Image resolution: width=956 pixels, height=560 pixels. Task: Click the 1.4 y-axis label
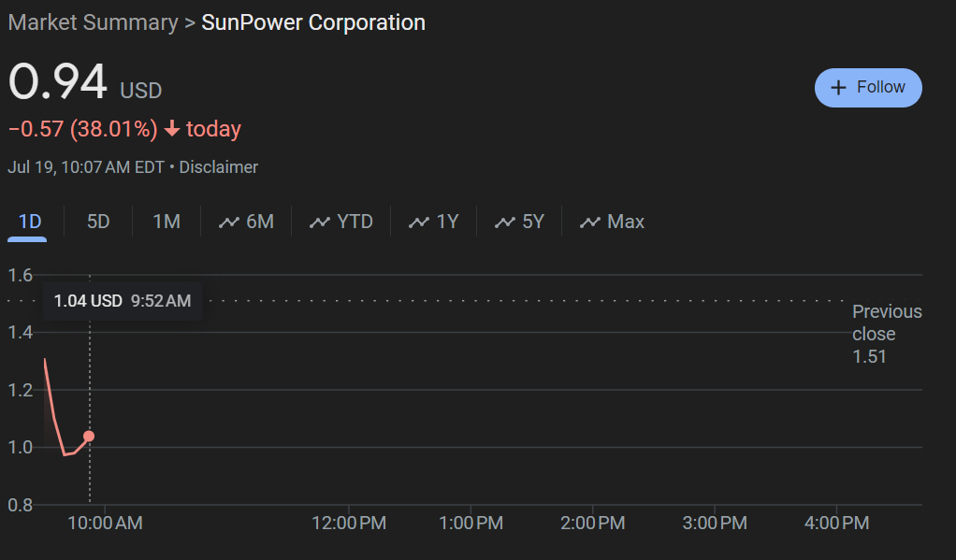(21, 332)
